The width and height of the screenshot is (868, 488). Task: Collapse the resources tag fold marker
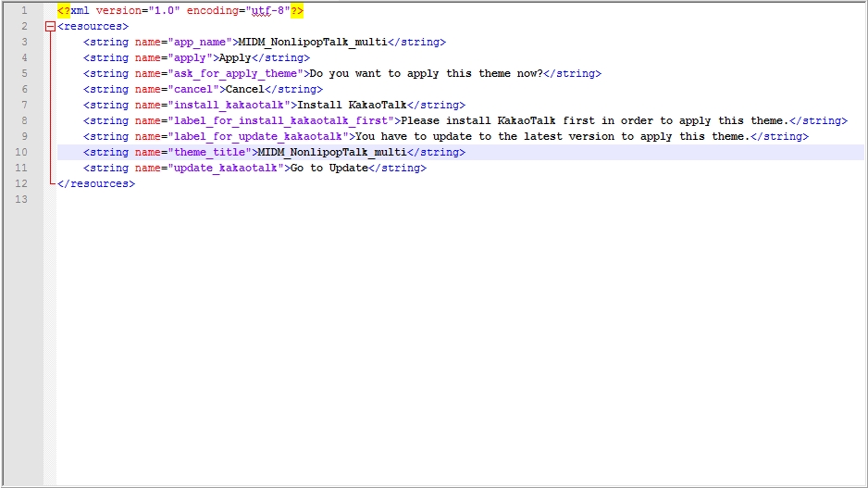pos(50,27)
